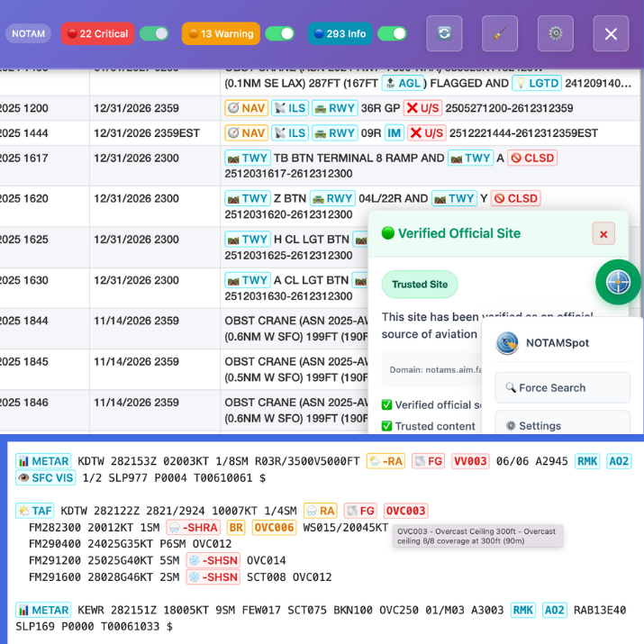Click the Verified Official Site heading
The image size is (644, 644).
(459, 233)
